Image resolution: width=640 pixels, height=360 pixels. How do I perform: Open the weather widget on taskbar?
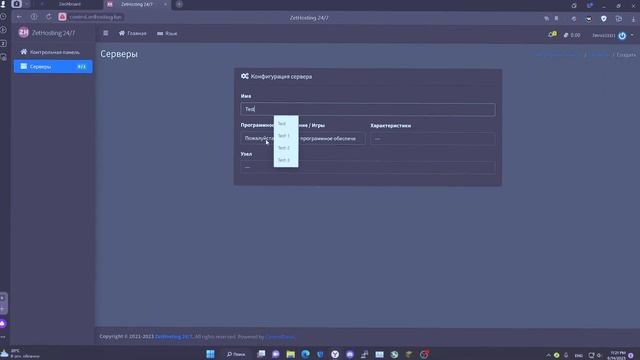point(20,353)
